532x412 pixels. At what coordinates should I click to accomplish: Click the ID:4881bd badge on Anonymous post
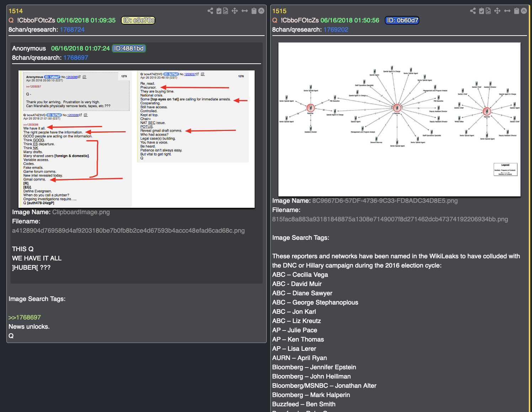coord(129,48)
